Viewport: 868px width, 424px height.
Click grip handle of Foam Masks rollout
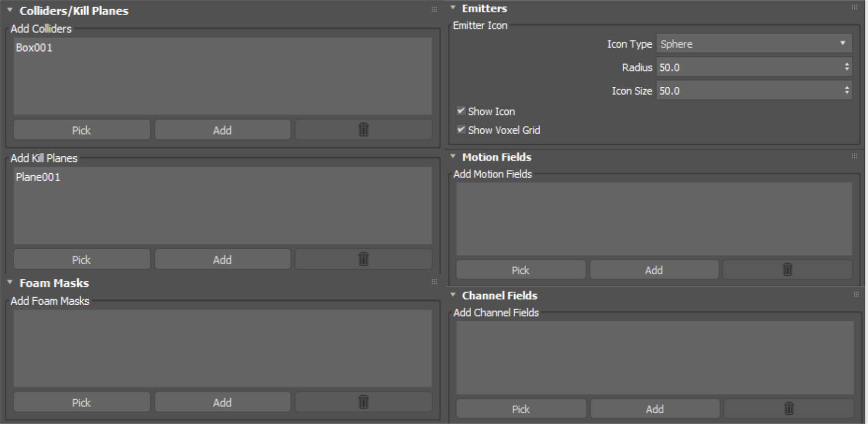(434, 282)
